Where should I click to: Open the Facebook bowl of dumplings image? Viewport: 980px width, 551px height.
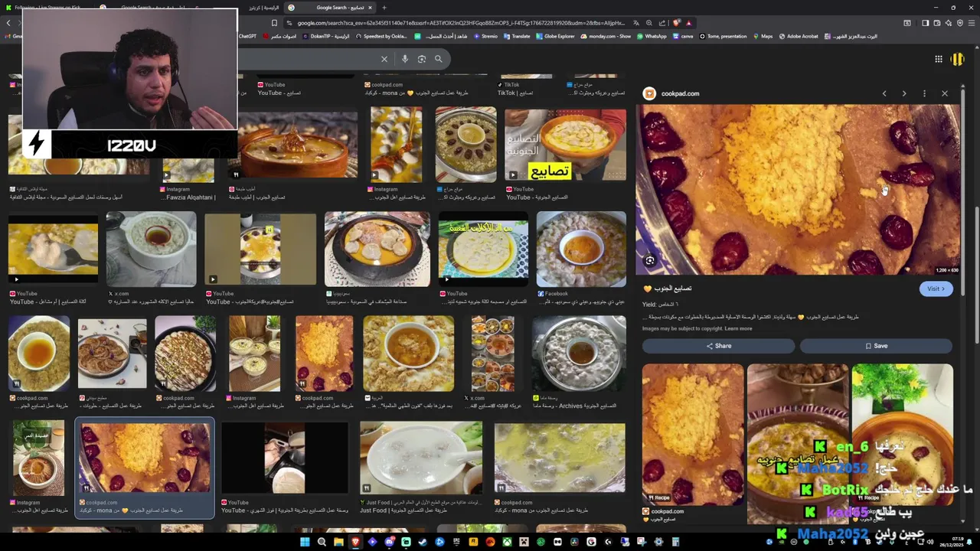coord(581,249)
